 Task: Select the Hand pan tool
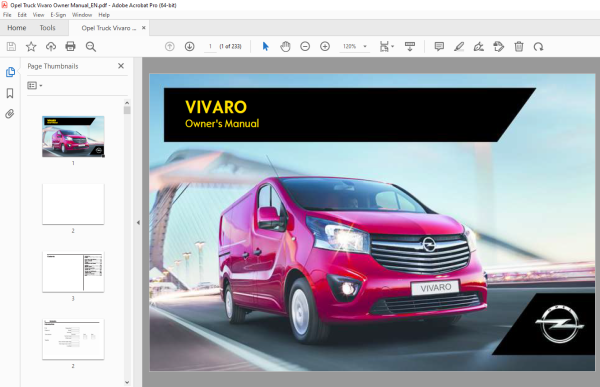coord(285,47)
